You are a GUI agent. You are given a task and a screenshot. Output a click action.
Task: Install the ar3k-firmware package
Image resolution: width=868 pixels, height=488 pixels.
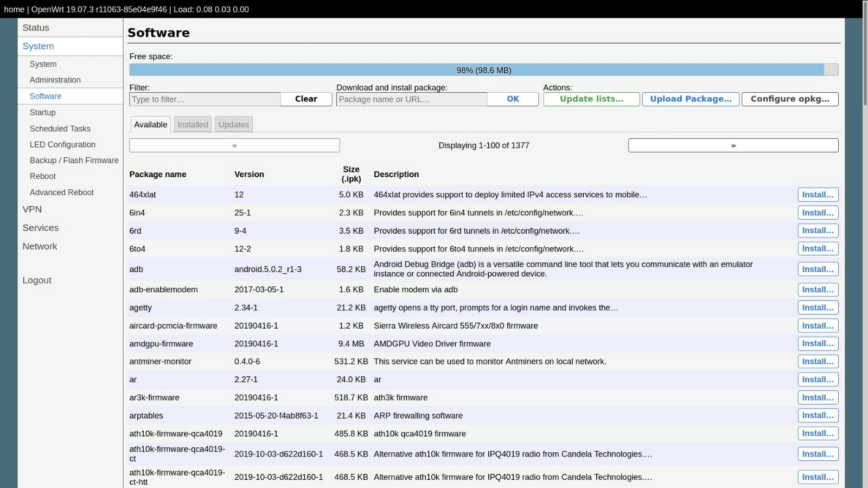click(818, 397)
